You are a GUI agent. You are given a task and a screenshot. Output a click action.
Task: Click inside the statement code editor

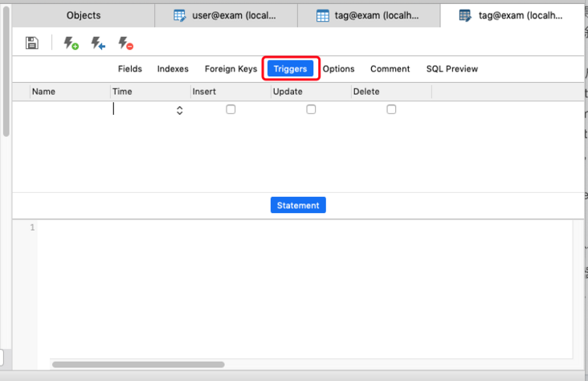304,289
